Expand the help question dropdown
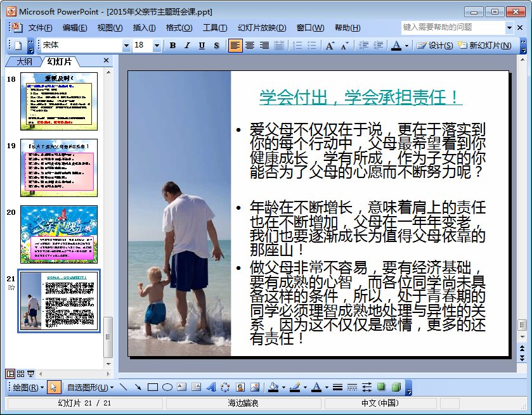Viewport: 532px width, 415px height. [x=509, y=28]
